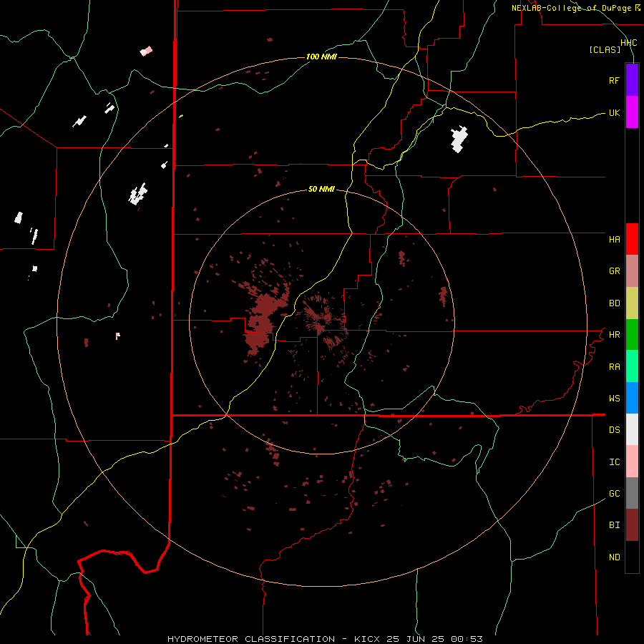Click the BI legend label
The height and width of the screenshot is (644, 644).
(614, 525)
